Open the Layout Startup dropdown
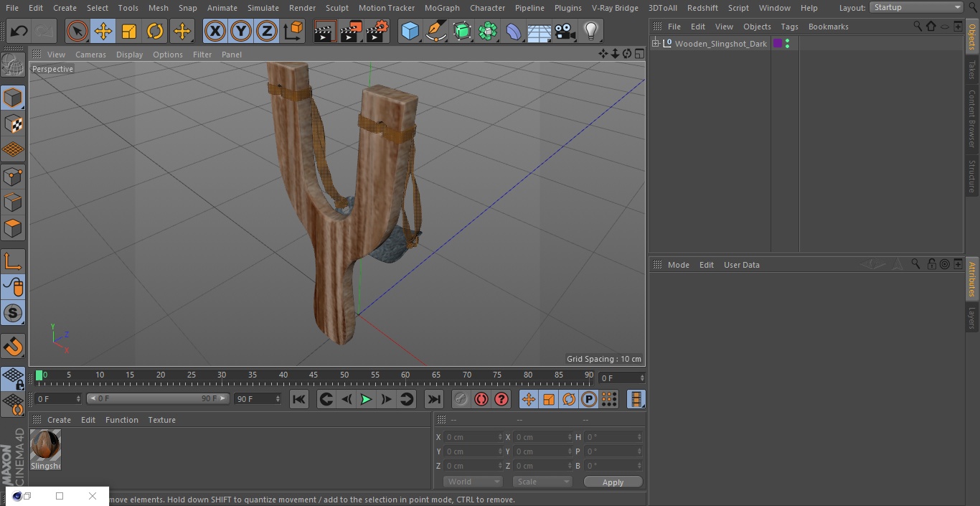 (916, 7)
